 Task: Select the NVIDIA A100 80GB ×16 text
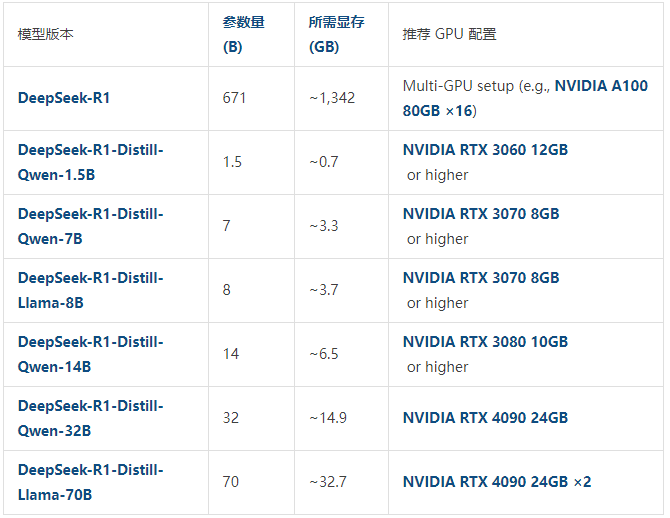tap(525, 98)
